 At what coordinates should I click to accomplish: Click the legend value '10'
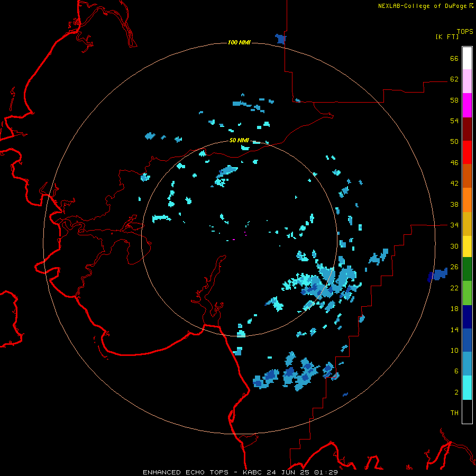click(454, 350)
